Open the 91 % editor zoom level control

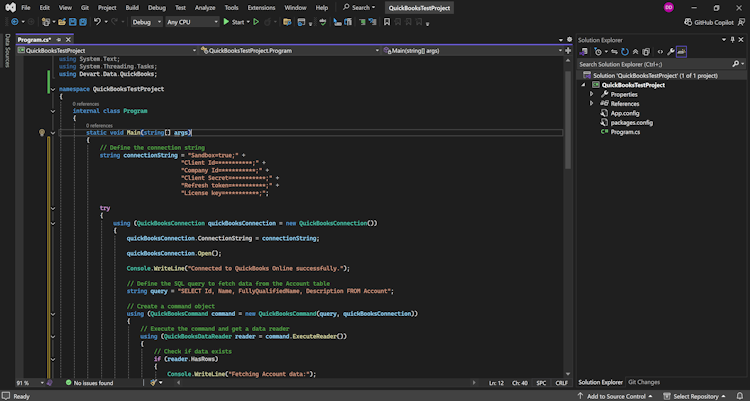[x=24, y=382]
